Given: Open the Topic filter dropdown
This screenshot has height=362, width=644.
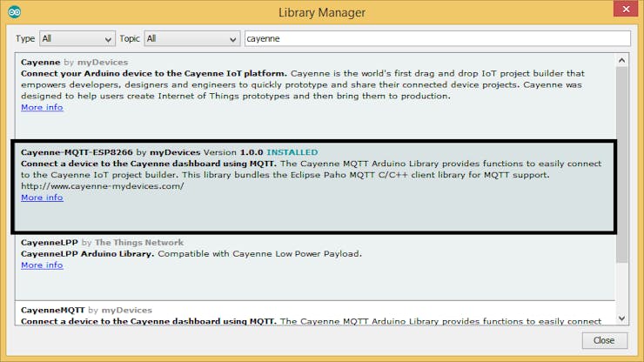Looking at the screenshot, I should [x=191, y=38].
